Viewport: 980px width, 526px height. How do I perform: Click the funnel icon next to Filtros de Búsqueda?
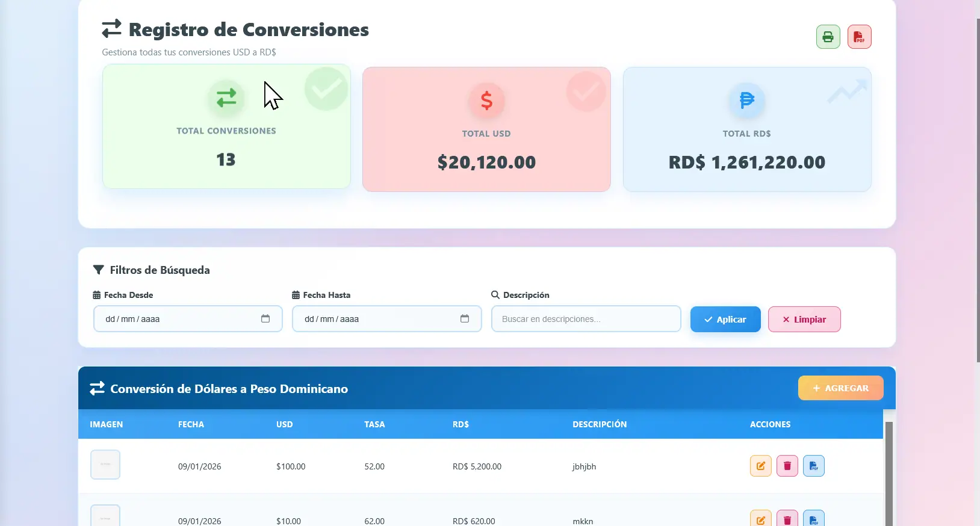coord(99,270)
